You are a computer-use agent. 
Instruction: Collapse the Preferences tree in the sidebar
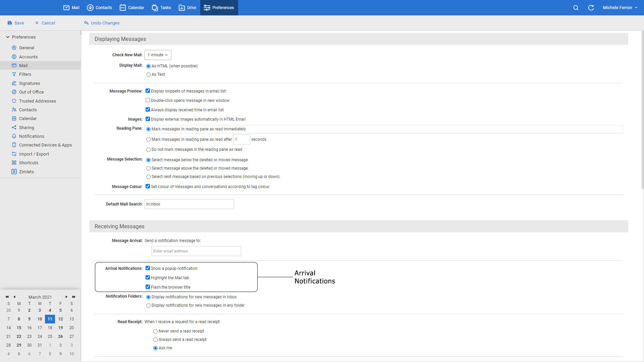pos(8,37)
